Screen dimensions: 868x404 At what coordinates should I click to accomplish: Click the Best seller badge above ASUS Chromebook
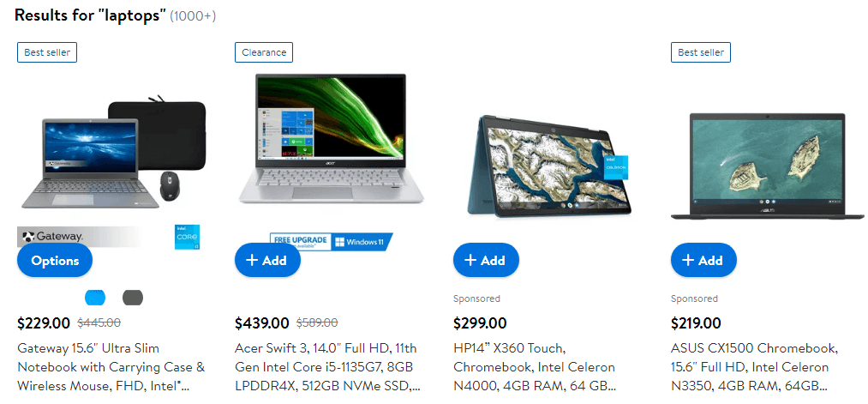click(701, 52)
